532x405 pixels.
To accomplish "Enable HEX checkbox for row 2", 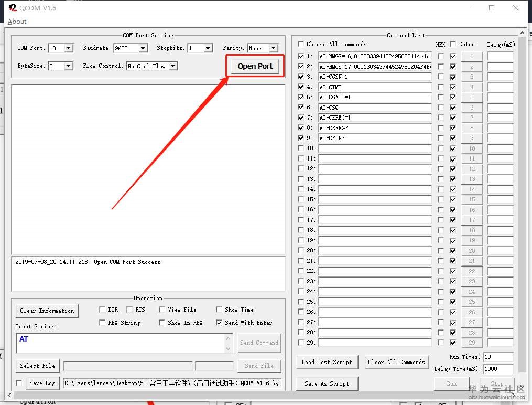I will click(440, 67).
